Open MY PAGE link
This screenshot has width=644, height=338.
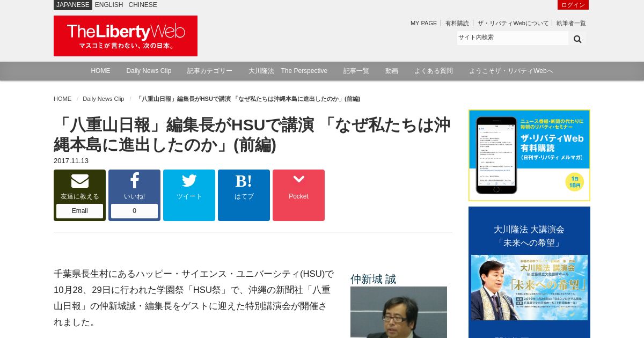point(424,23)
